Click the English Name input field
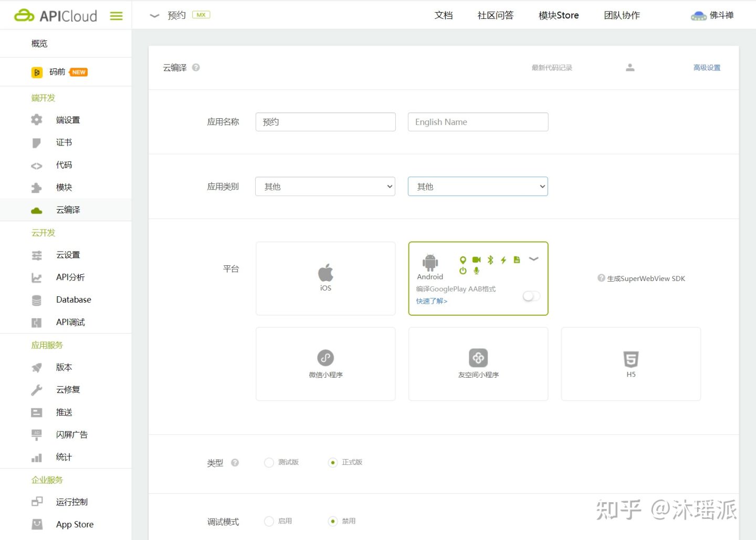 click(x=478, y=122)
